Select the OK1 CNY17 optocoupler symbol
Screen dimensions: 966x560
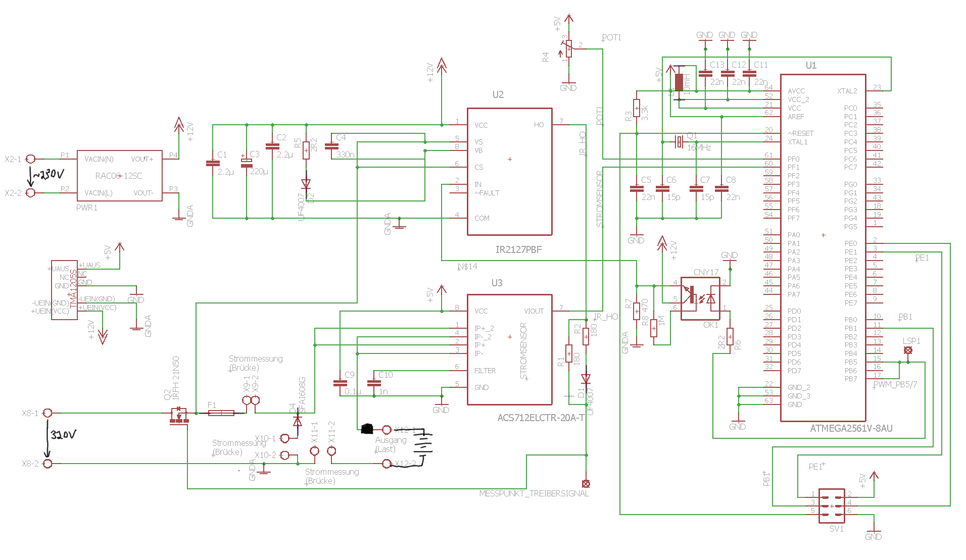(x=700, y=298)
